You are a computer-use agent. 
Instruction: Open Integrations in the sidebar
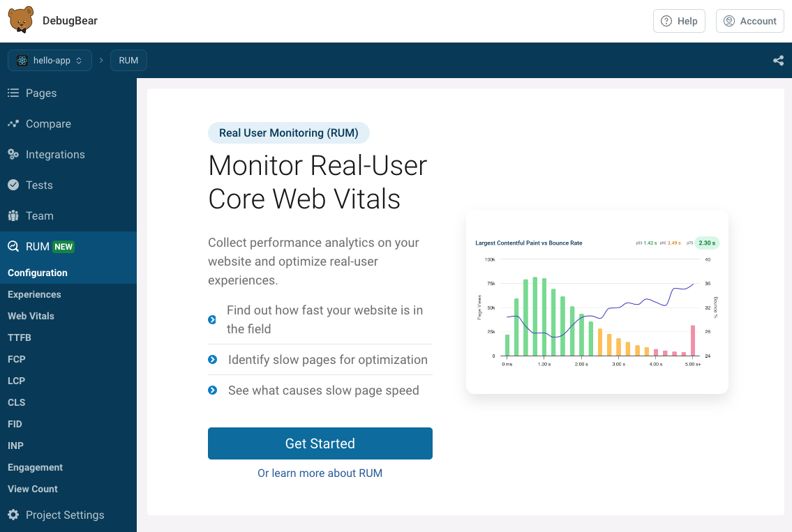click(x=68, y=155)
